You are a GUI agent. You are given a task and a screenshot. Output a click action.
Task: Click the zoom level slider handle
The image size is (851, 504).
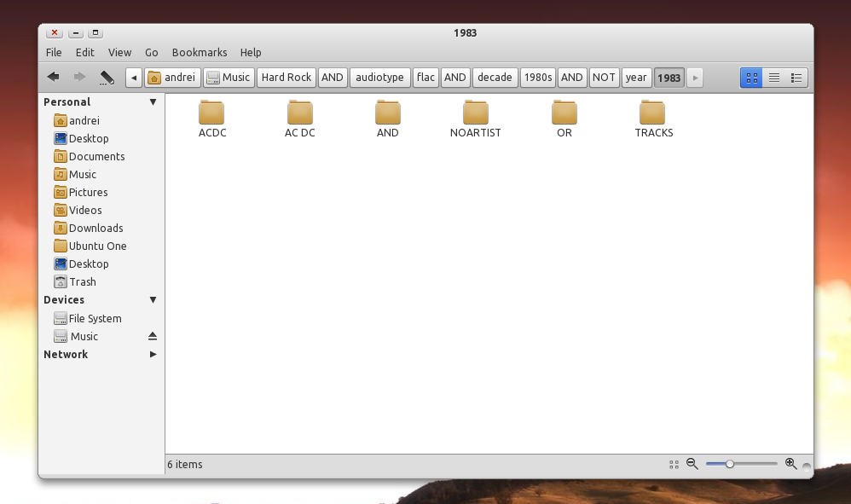click(x=730, y=464)
